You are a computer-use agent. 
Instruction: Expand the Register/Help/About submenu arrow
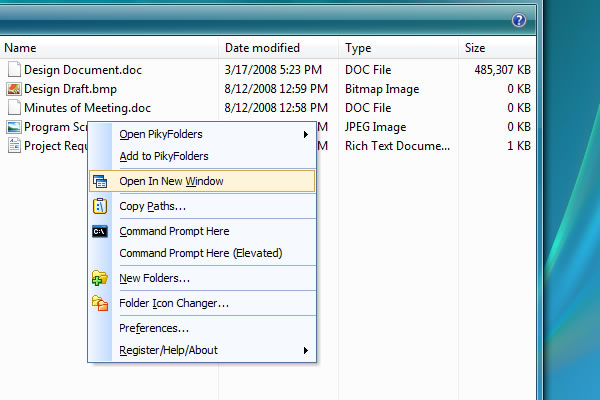coord(305,350)
